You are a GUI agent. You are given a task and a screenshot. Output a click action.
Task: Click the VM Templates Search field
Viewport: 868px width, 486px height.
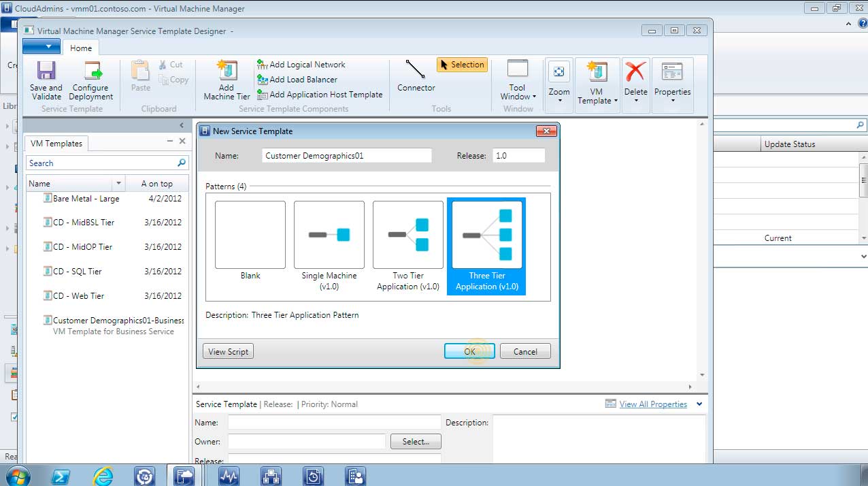[101, 163]
